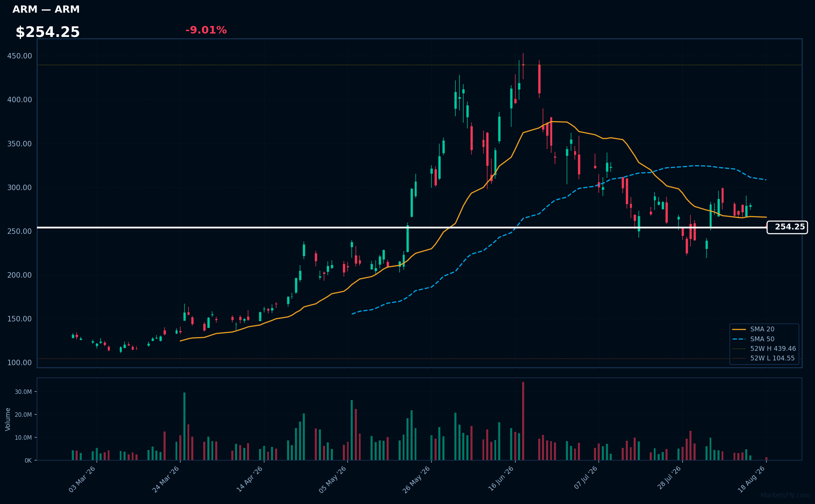
Task: Click the "20.0M" volume axis label
Action: (23, 415)
